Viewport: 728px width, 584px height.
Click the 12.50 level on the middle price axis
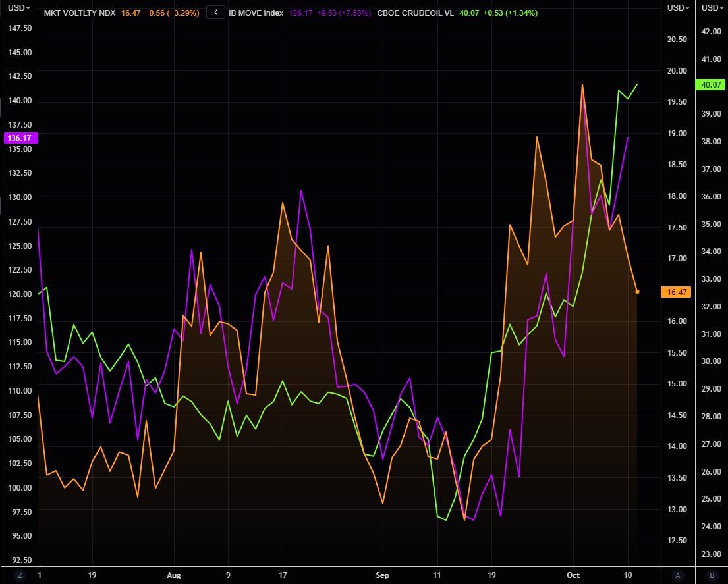pyautogui.click(x=677, y=541)
